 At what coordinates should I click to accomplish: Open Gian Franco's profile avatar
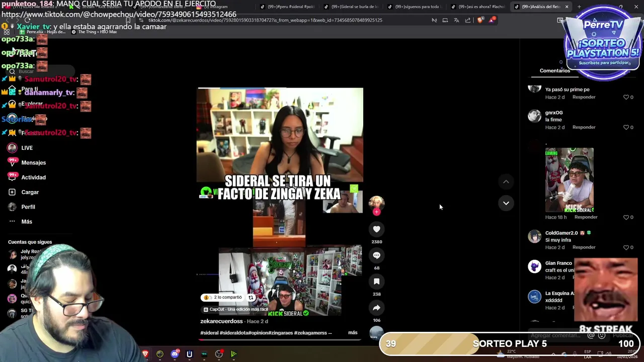pos(534,266)
